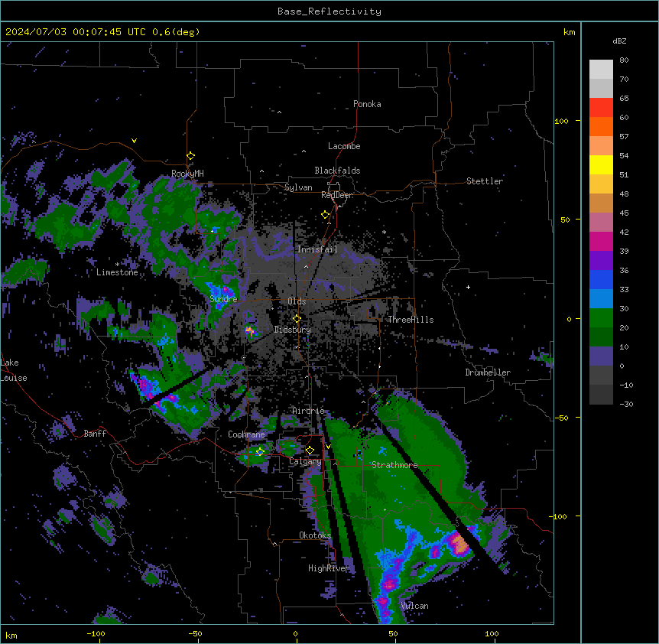Click the RockyMH label

tap(187, 174)
